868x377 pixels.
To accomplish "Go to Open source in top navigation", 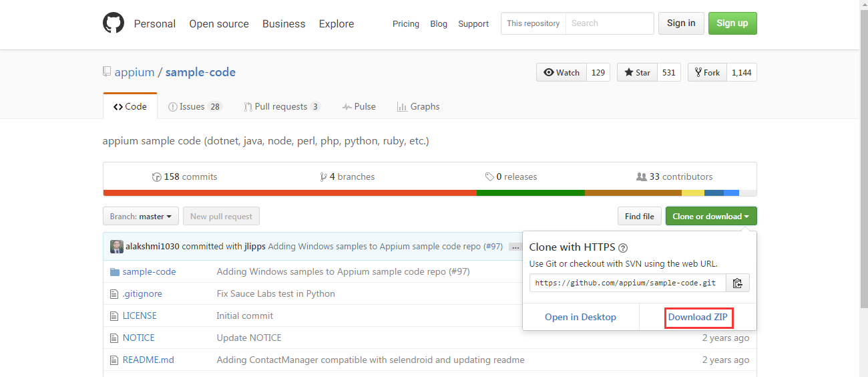I will coord(219,24).
